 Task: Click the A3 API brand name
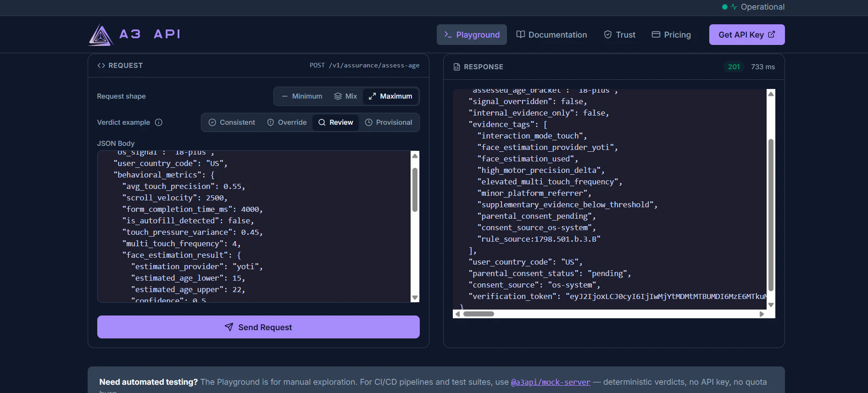point(150,34)
